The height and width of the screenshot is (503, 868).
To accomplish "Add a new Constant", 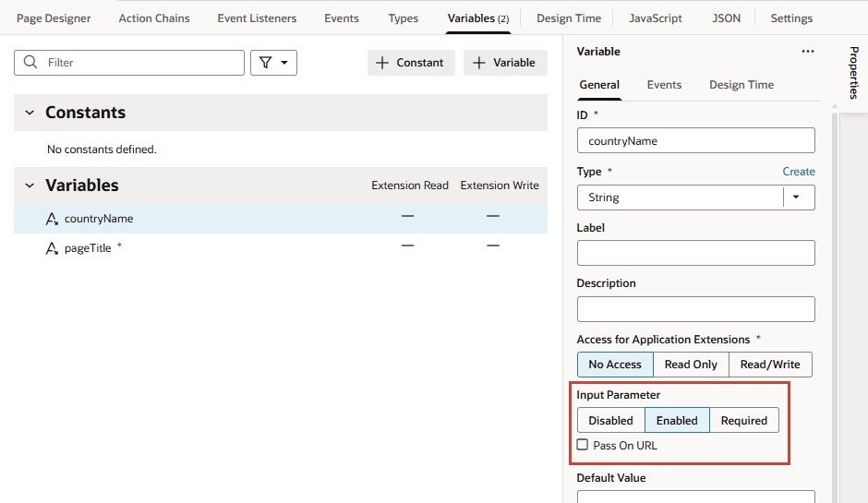I will 411,63.
